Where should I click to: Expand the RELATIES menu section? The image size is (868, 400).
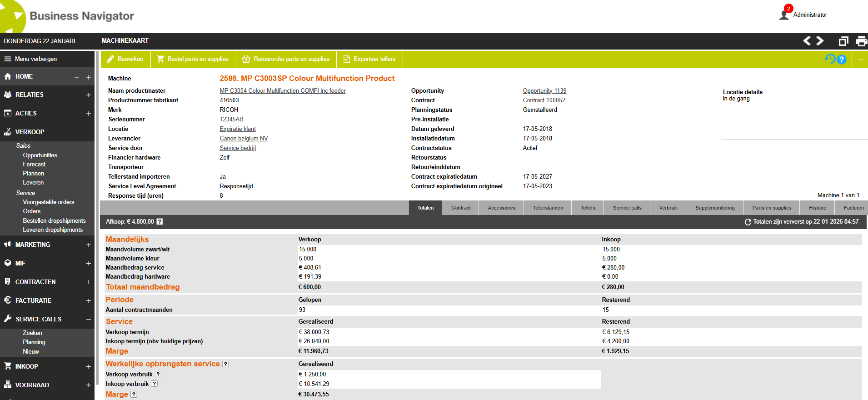click(x=89, y=95)
